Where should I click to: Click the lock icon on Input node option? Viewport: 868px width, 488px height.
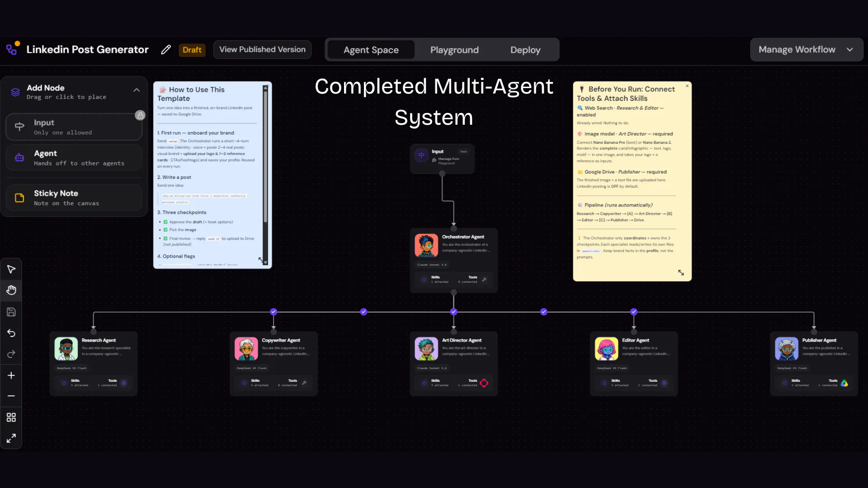click(140, 115)
